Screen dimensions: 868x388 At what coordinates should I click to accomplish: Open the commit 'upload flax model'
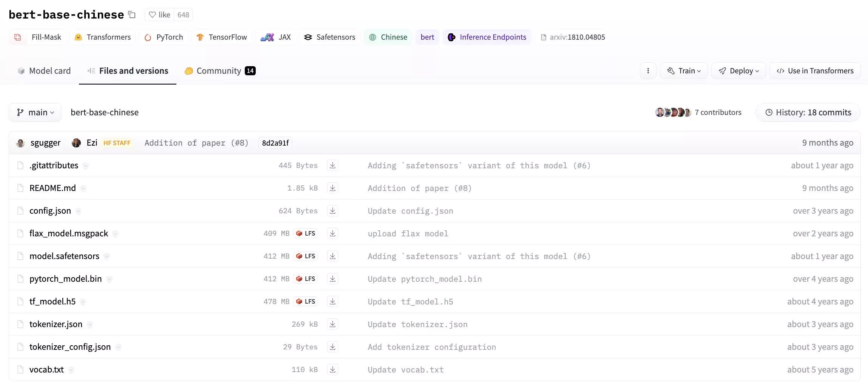point(408,234)
